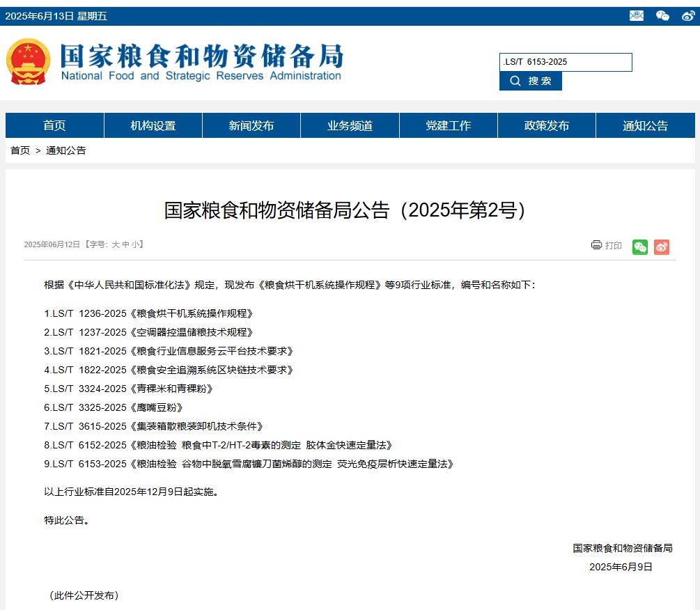
Task: Open the 业务频道 section
Action: pyautogui.click(x=349, y=125)
